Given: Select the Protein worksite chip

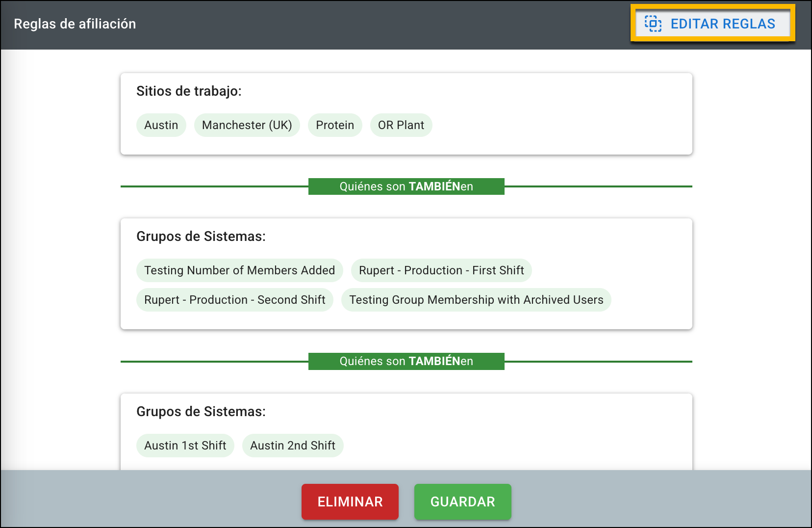Looking at the screenshot, I should [x=335, y=125].
